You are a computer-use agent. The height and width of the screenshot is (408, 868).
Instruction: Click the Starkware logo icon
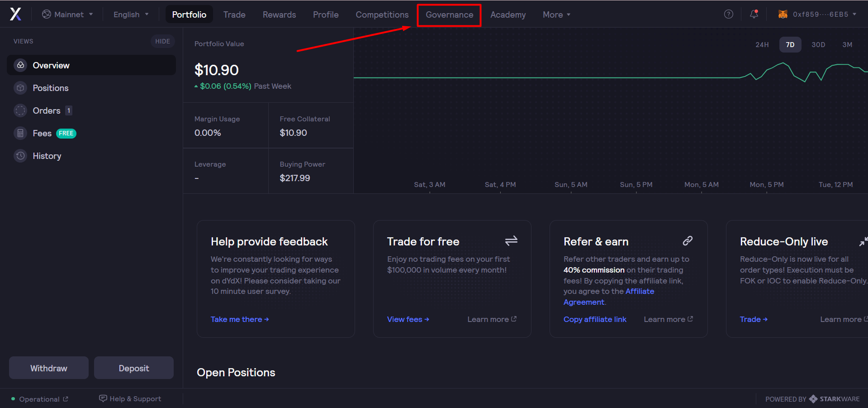click(813, 399)
